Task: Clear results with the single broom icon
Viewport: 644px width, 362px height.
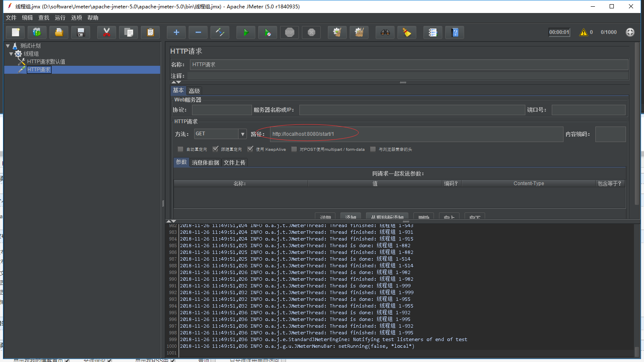Action: [337, 32]
